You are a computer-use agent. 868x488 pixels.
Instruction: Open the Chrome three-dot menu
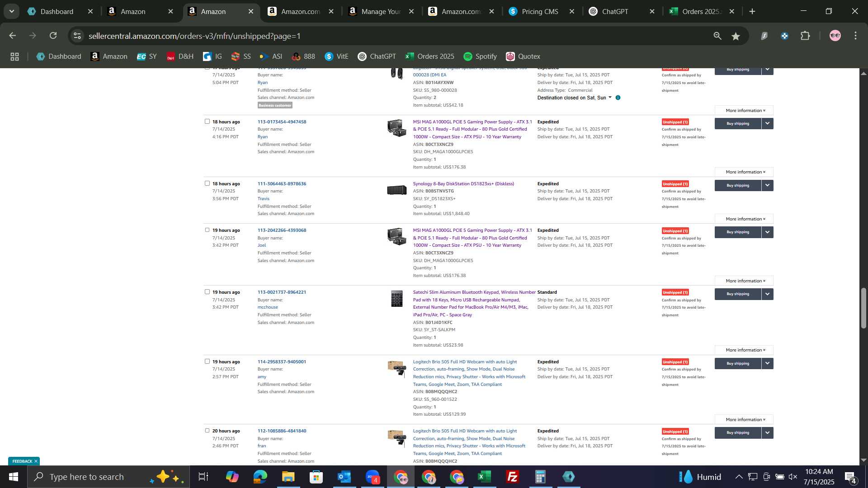pyautogui.click(x=855, y=36)
